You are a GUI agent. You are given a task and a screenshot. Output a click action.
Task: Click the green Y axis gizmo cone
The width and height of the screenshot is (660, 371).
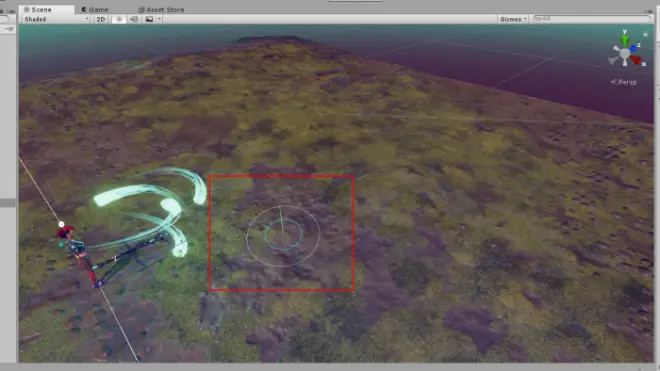(x=625, y=40)
